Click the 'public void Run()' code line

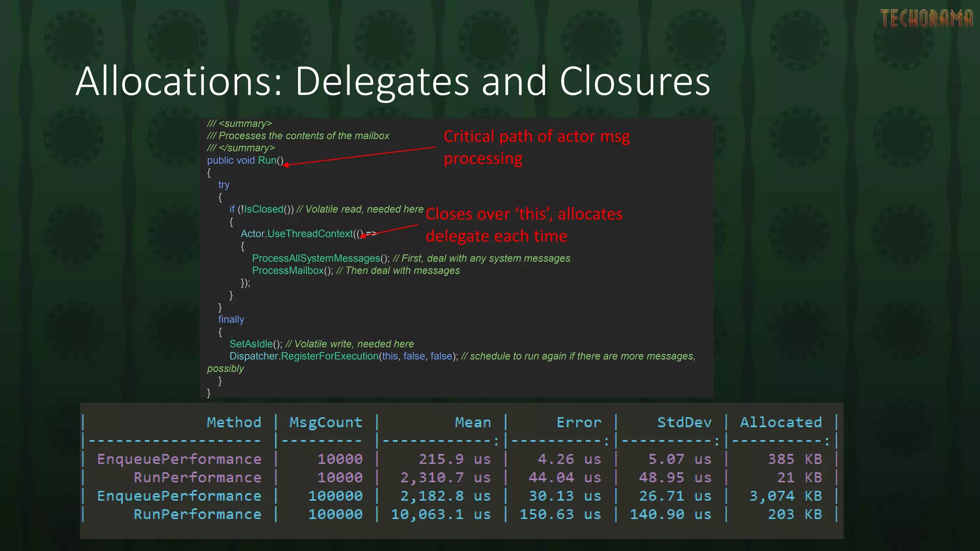245,160
